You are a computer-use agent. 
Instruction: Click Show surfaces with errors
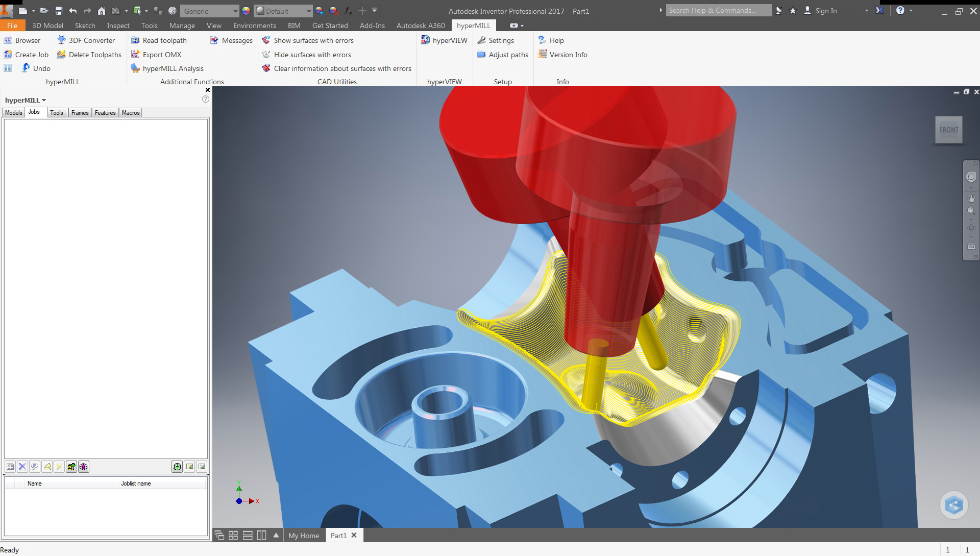coord(313,40)
